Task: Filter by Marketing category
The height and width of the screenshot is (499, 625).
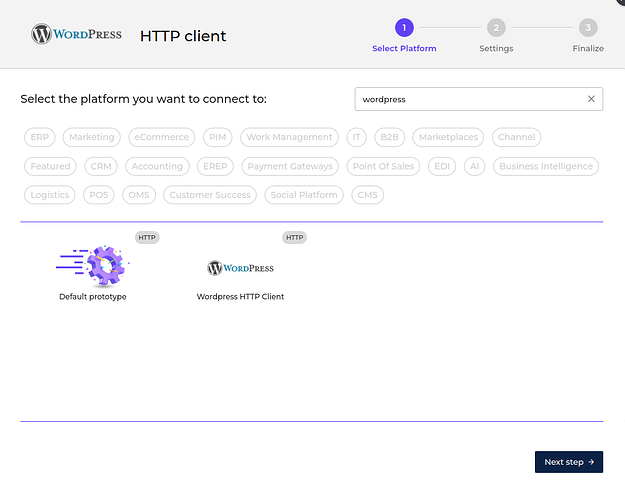Action: click(92, 137)
